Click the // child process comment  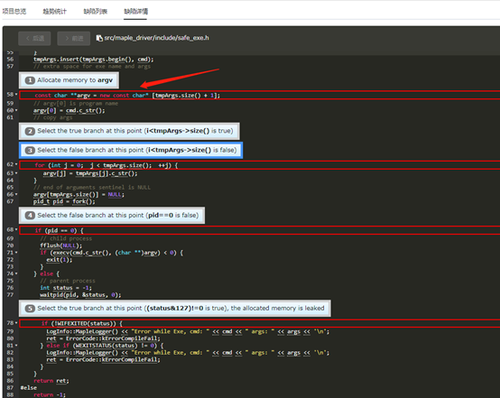click(x=66, y=238)
